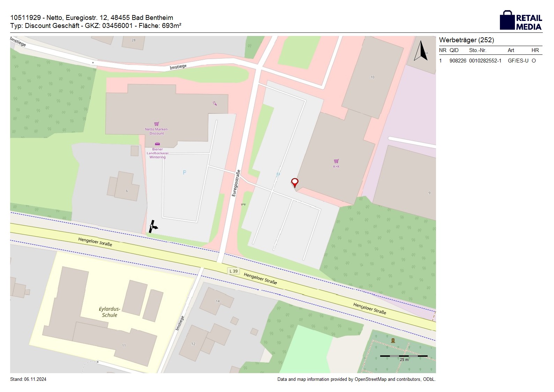
Task: Click the red location pin marker
Action: (x=295, y=182)
